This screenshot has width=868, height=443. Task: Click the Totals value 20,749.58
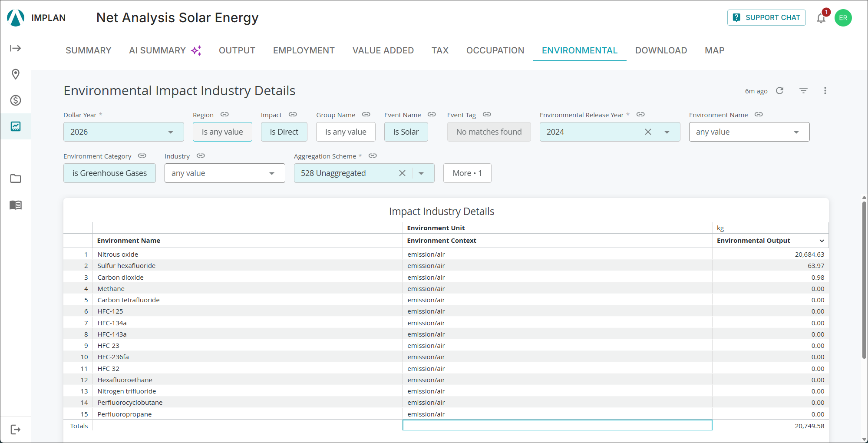point(809,426)
